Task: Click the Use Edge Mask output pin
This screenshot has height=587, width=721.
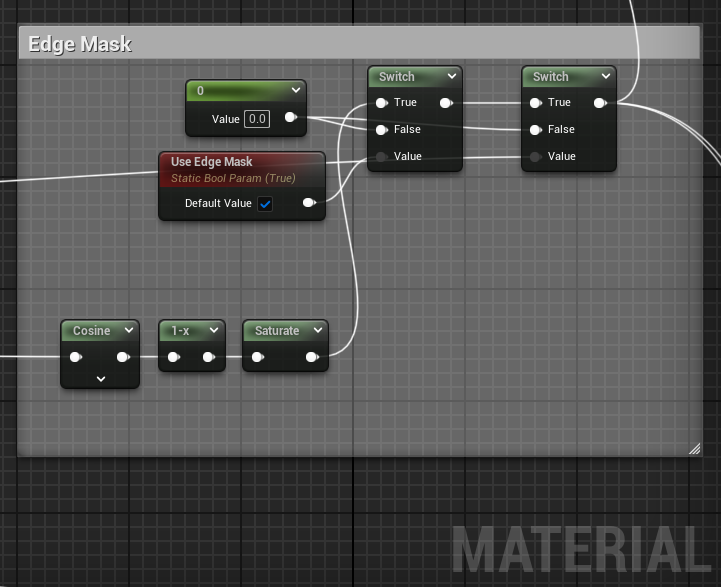Action: coord(309,203)
